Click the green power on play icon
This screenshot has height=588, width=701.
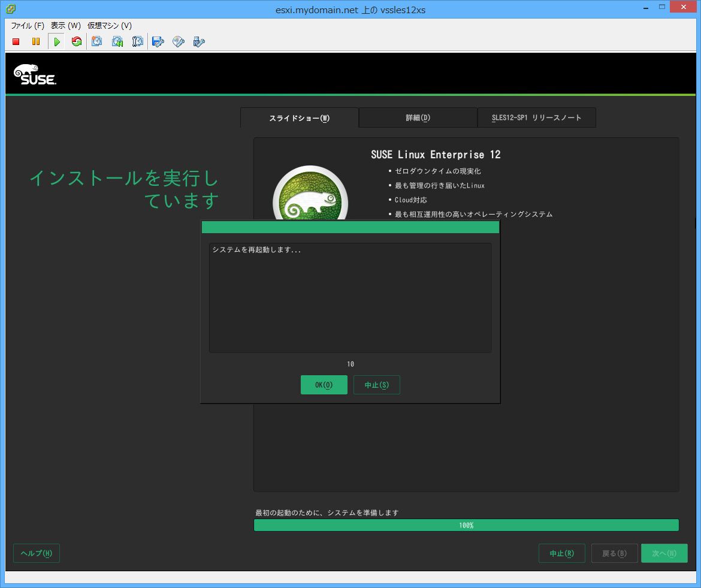tap(57, 41)
